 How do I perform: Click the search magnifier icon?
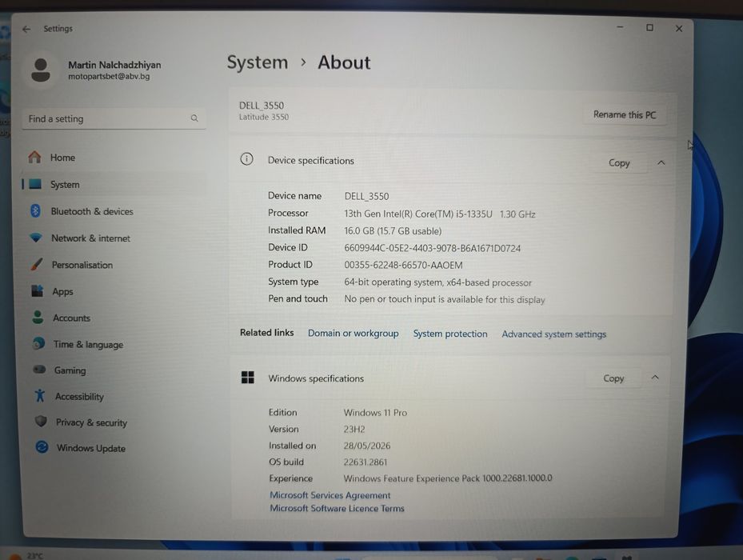point(194,118)
